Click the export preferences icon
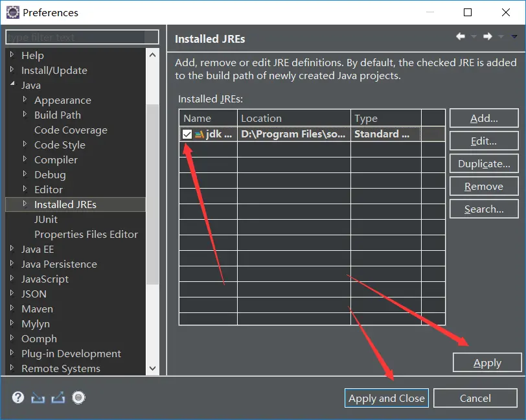This screenshot has width=526, height=420. (x=58, y=398)
